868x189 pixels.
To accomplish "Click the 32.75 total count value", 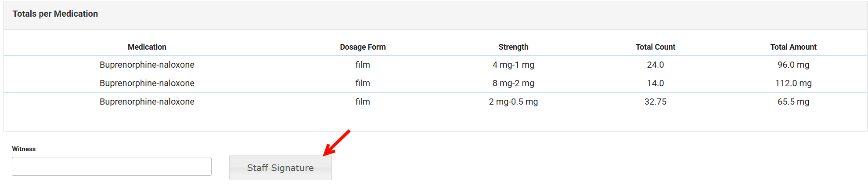I will [x=655, y=102].
